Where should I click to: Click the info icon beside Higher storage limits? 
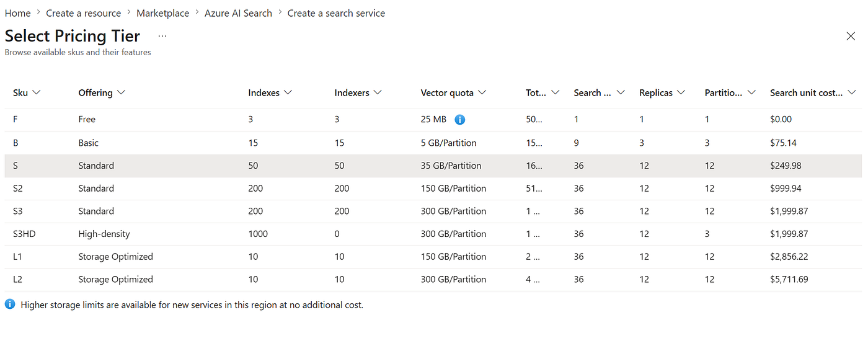point(10,305)
